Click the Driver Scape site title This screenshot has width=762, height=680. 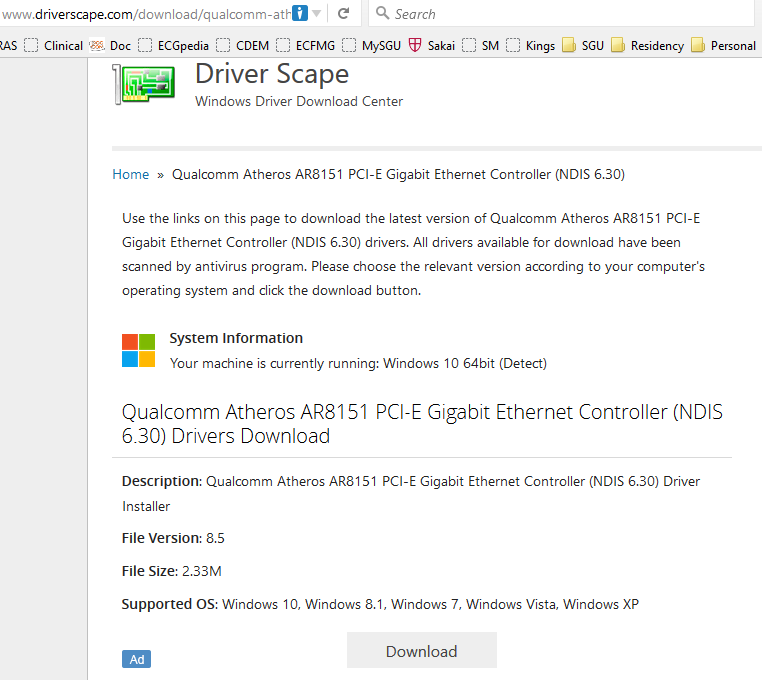pyautogui.click(x=272, y=75)
